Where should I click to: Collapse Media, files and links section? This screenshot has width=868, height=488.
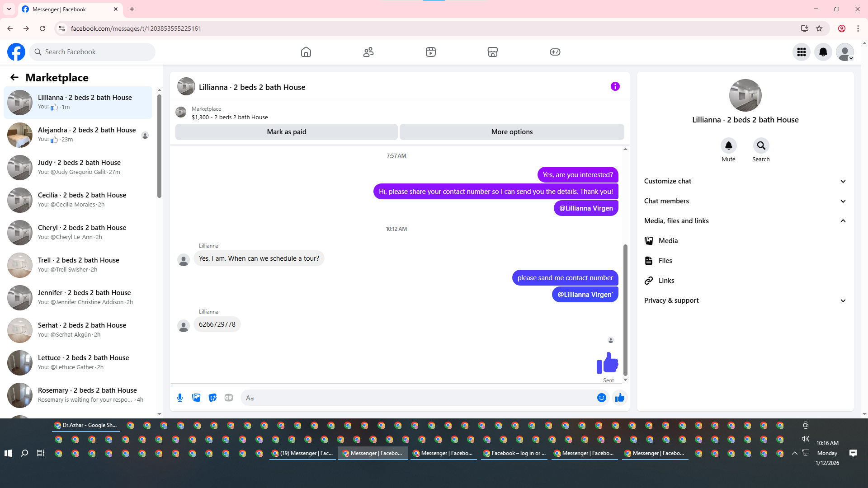tap(745, 221)
